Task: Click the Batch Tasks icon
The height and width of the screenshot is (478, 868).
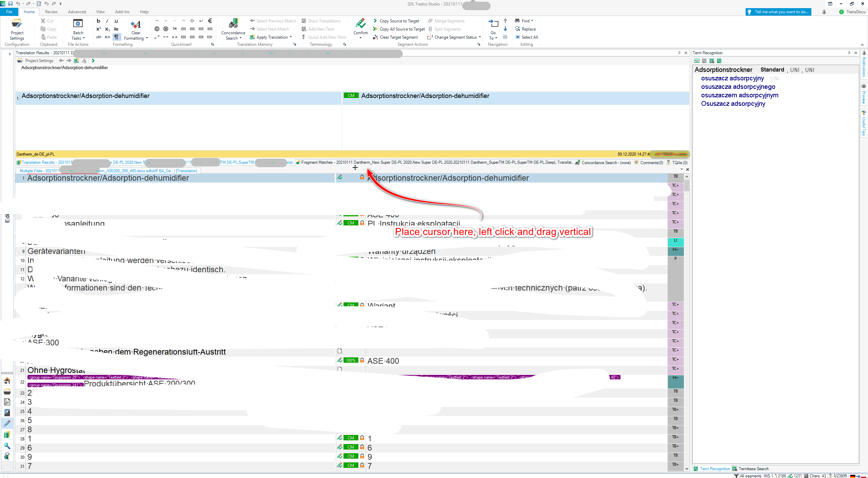Action: [x=78, y=24]
